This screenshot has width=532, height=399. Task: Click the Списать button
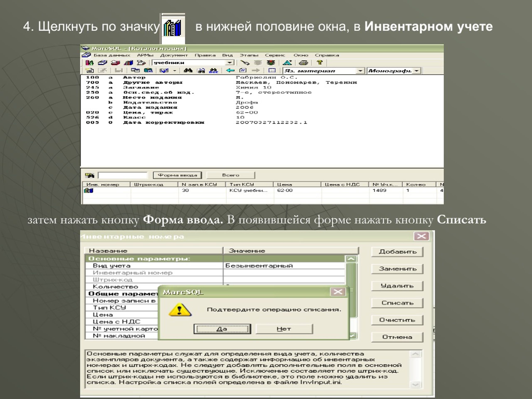397,303
